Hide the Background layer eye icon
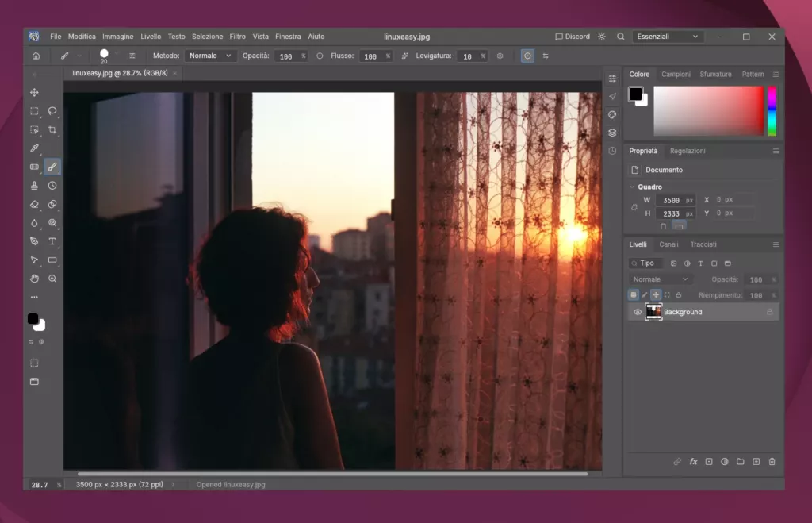 [x=637, y=312]
